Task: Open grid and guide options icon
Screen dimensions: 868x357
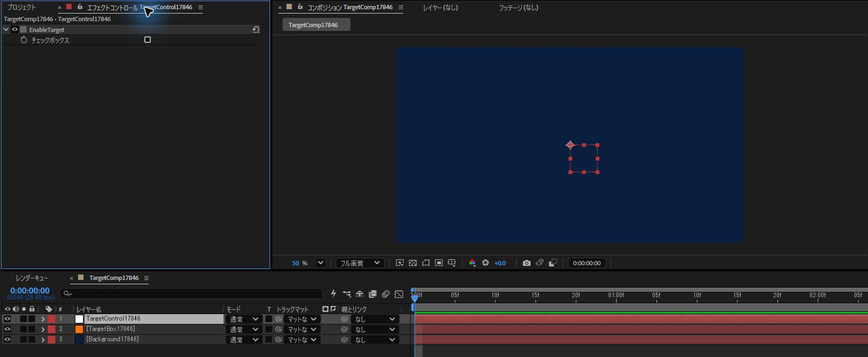Action: (452, 263)
